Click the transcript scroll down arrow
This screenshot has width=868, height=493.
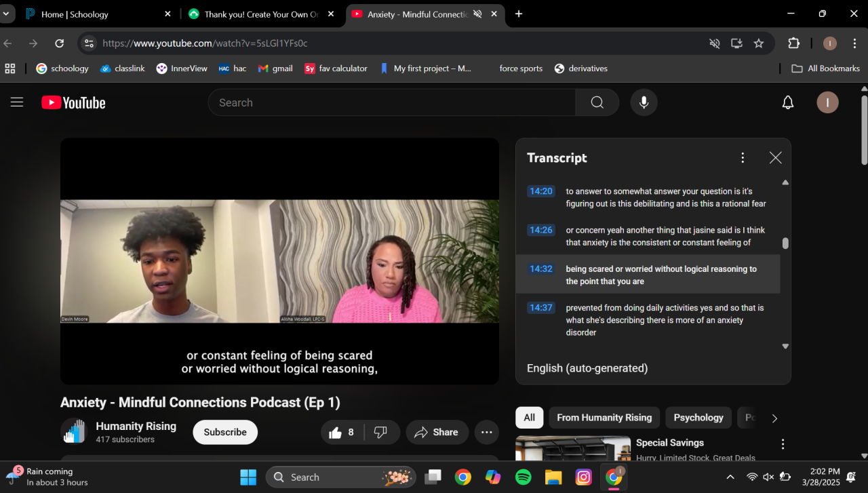click(785, 346)
